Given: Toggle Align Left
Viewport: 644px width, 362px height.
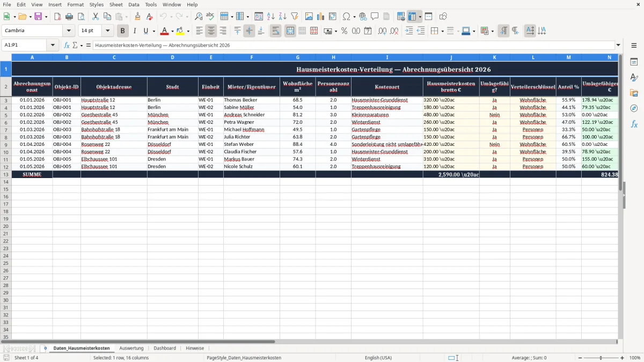Looking at the screenshot, I should 199,31.
